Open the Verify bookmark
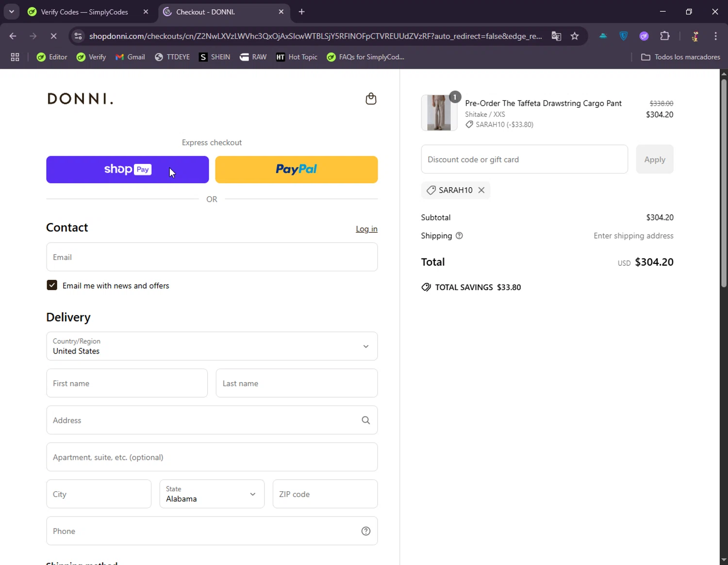Screen dimensions: 728x565 [91, 57]
